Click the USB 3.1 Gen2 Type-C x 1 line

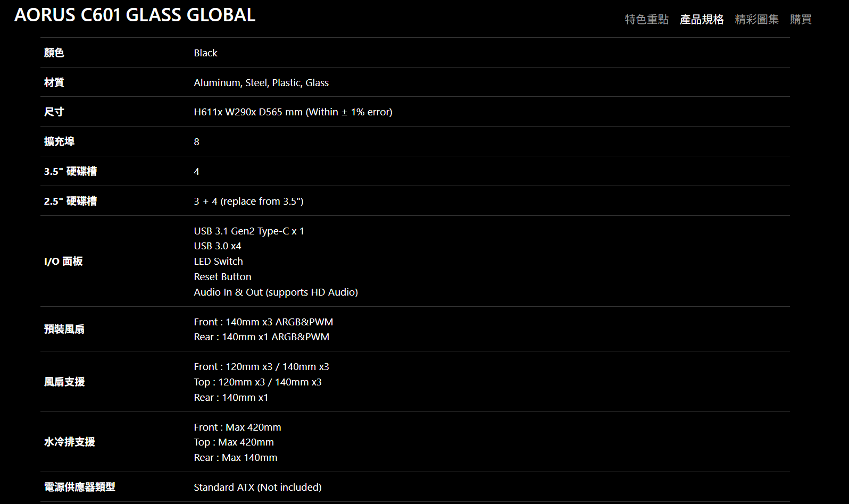click(249, 231)
